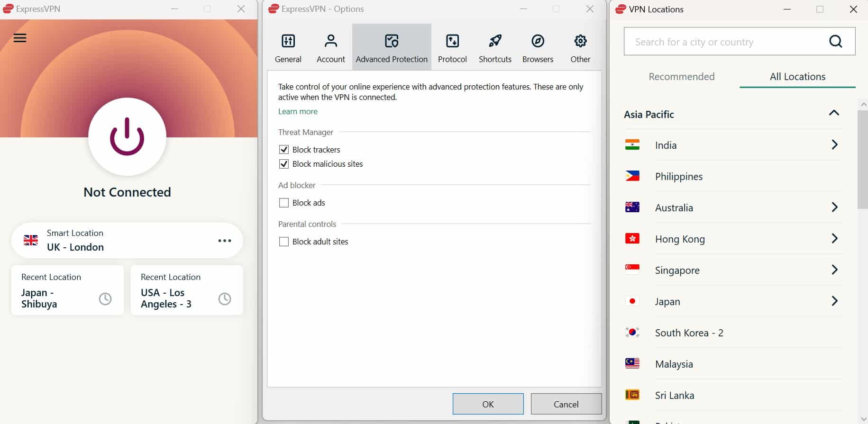Click the search magnifier in VPN Locations
The image size is (868, 424).
click(836, 42)
